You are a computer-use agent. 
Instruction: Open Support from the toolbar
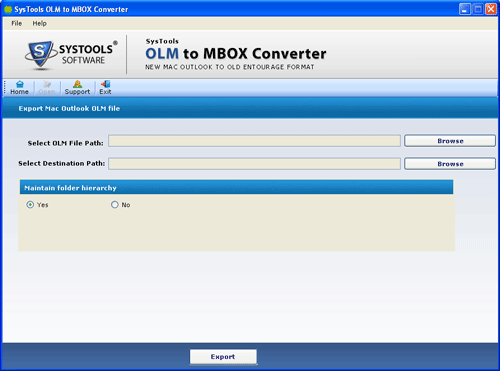[77, 88]
